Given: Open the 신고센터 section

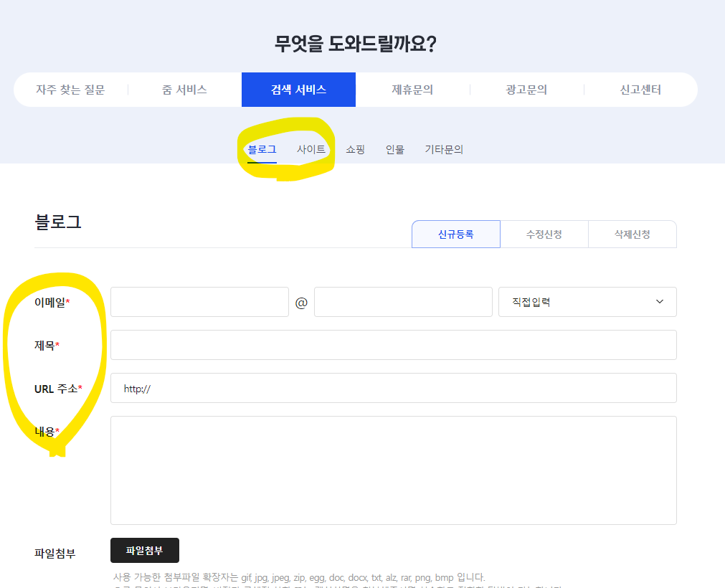Looking at the screenshot, I should point(640,89).
